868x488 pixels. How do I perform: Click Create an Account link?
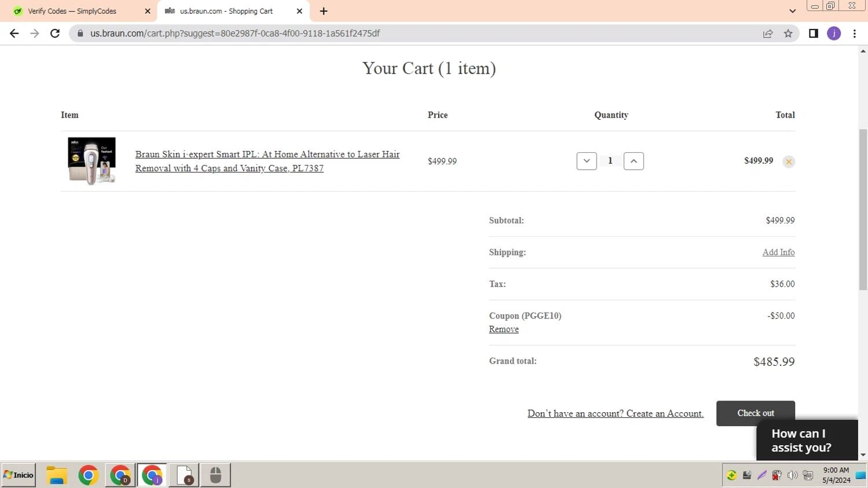coord(616,413)
